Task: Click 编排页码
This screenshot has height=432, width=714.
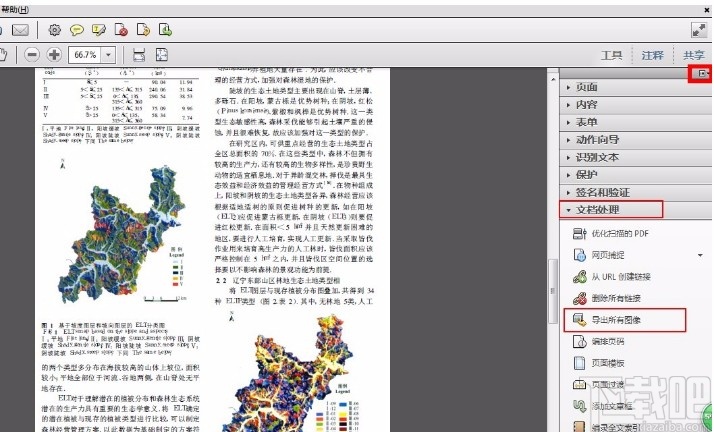Action: click(608, 341)
